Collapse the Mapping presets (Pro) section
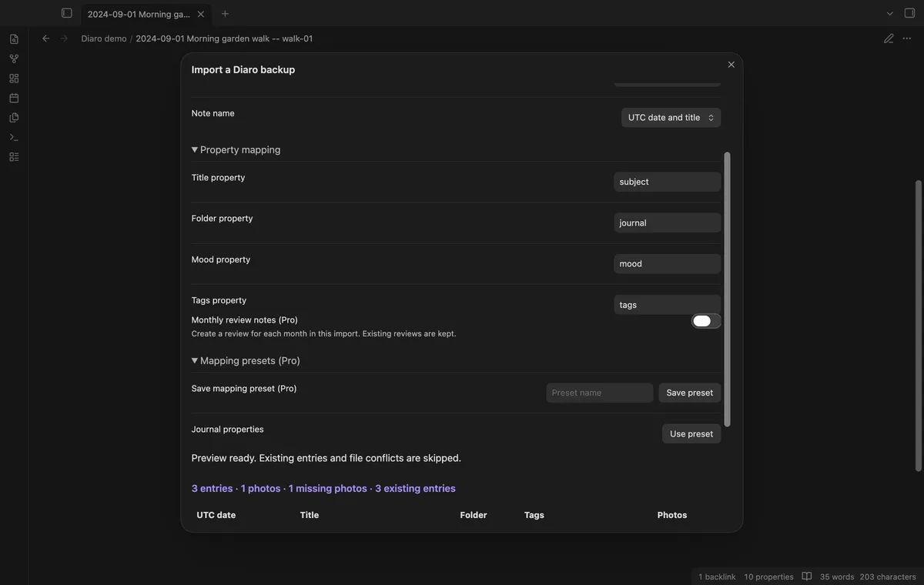Viewport: 924px width, 585px height. (x=246, y=360)
